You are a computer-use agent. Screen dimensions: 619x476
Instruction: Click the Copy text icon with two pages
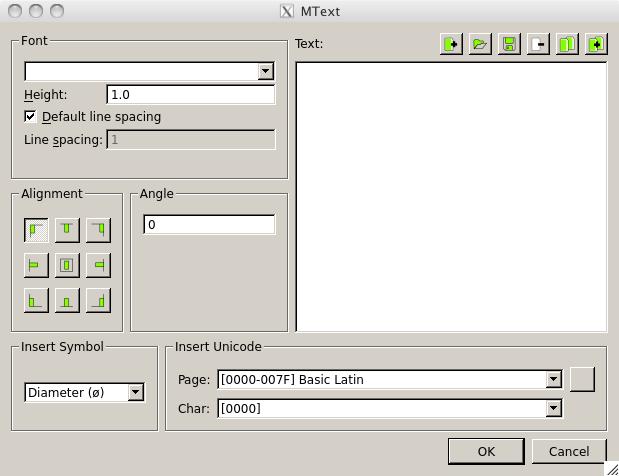(x=567, y=44)
